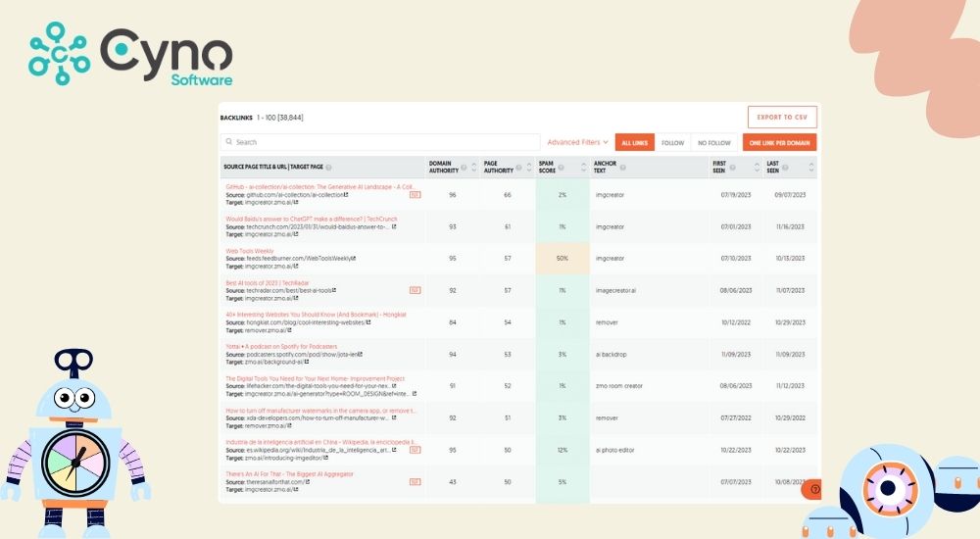Open the Web Tools Weekly backlink title
The width and height of the screenshot is (980, 539).
pos(250,250)
